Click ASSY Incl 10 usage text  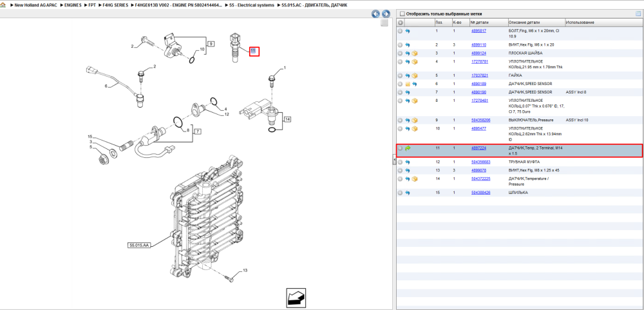point(576,121)
